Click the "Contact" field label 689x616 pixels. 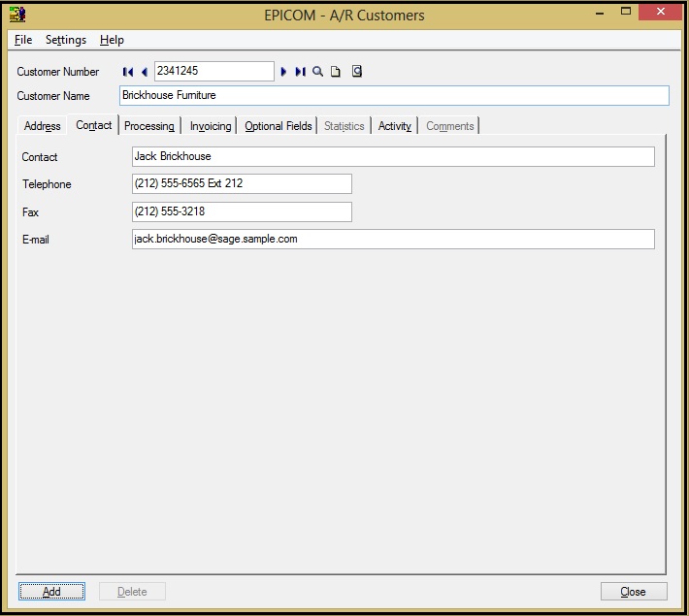[40, 157]
